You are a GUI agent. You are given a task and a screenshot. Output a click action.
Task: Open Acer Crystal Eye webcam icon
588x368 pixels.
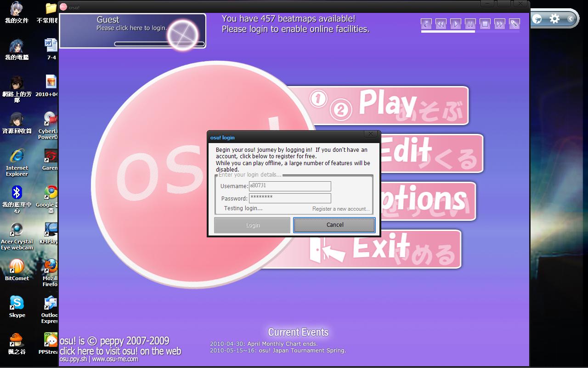pos(17,236)
